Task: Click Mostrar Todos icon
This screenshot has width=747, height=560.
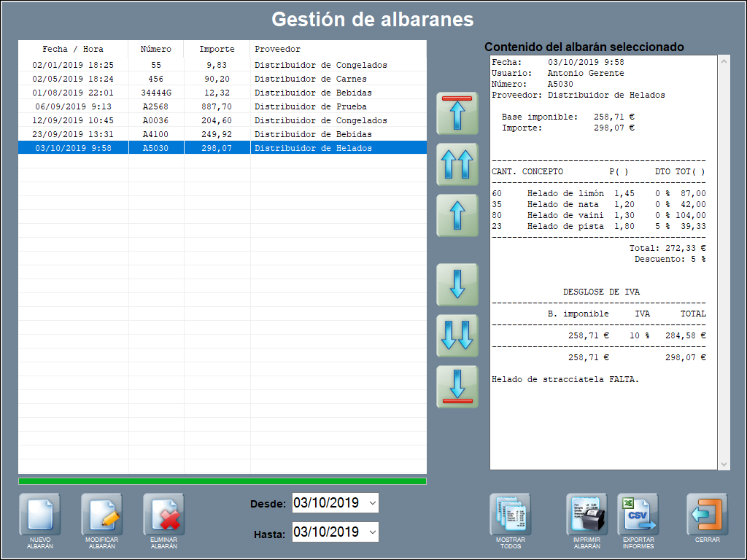Action: pyautogui.click(x=510, y=515)
